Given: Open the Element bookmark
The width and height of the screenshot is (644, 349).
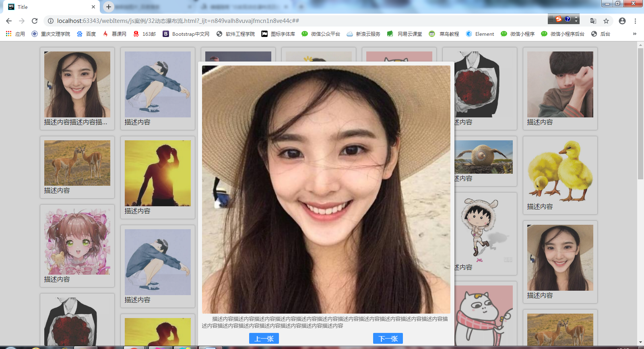Looking at the screenshot, I should pyautogui.click(x=480, y=34).
